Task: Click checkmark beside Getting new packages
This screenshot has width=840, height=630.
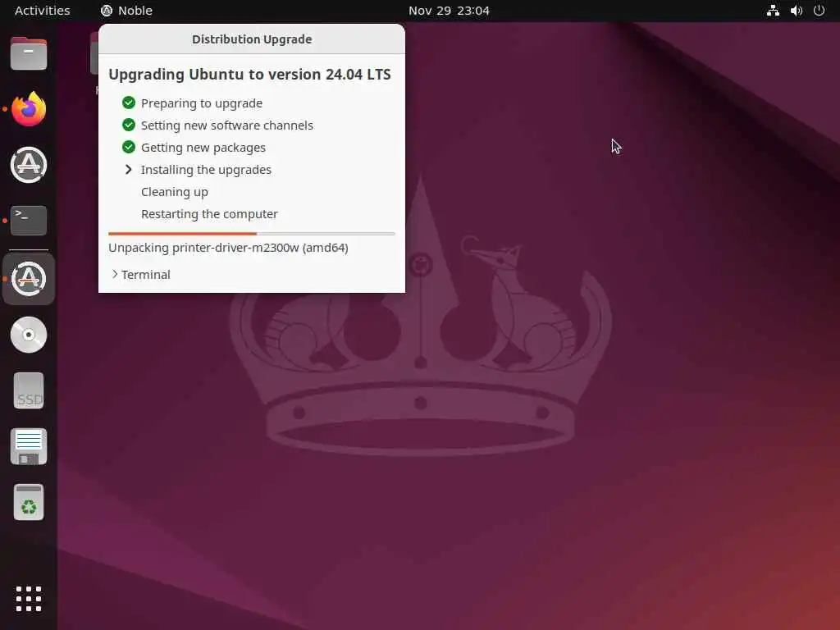Action: (x=129, y=147)
